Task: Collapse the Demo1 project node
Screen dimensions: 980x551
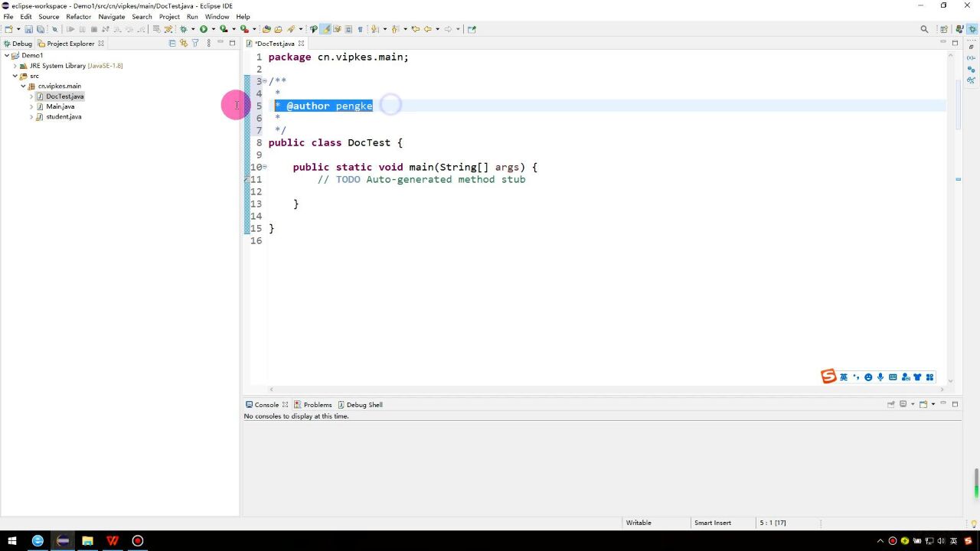Action: [7, 55]
